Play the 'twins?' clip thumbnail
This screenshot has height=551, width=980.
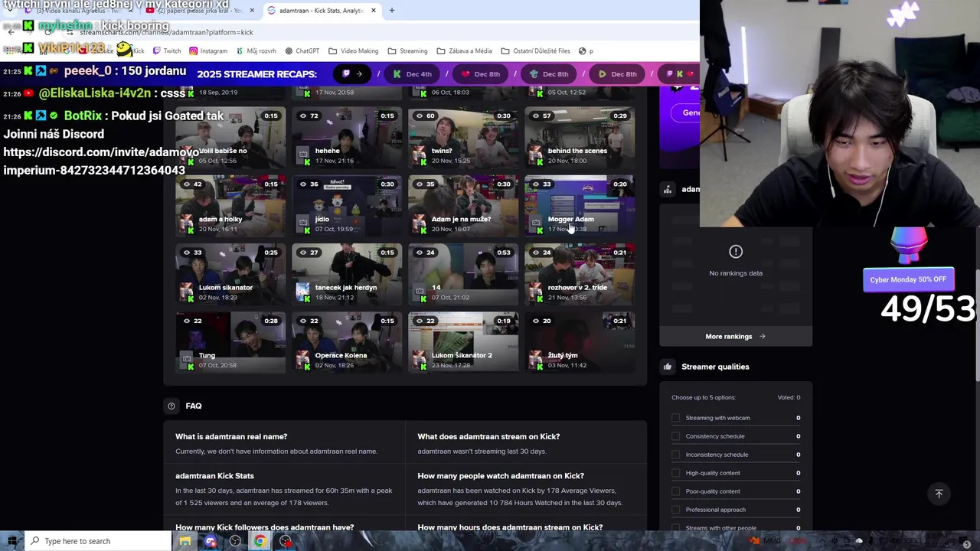pos(463,139)
